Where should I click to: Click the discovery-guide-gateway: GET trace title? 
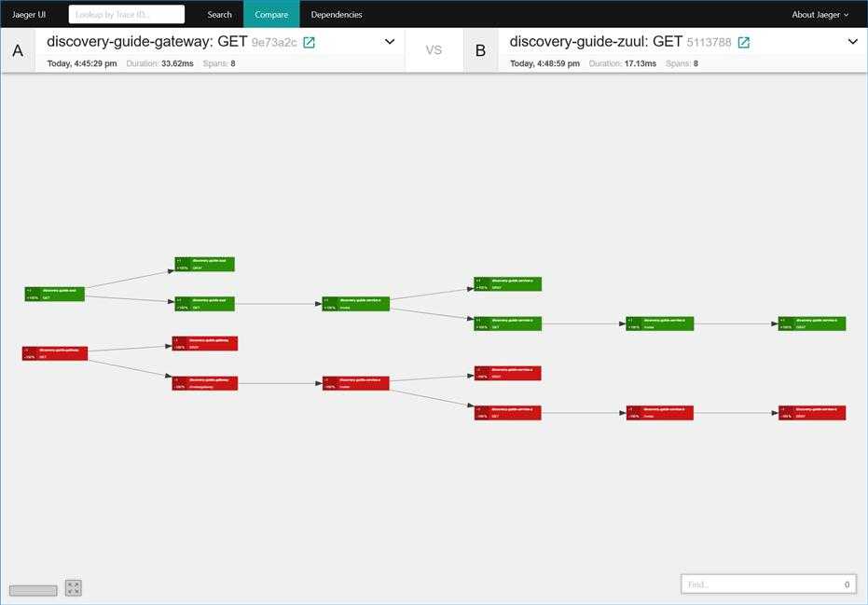(x=146, y=42)
